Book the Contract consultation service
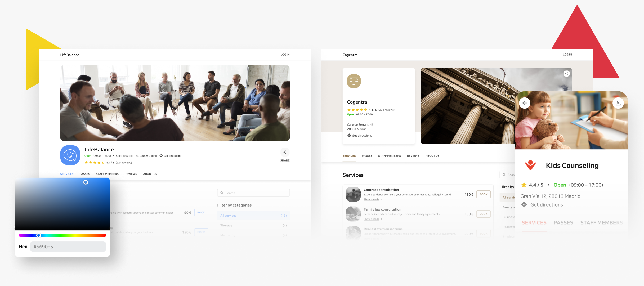The height and width of the screenshot is (286, 644). pyautogui.click(x=483, y=194)
